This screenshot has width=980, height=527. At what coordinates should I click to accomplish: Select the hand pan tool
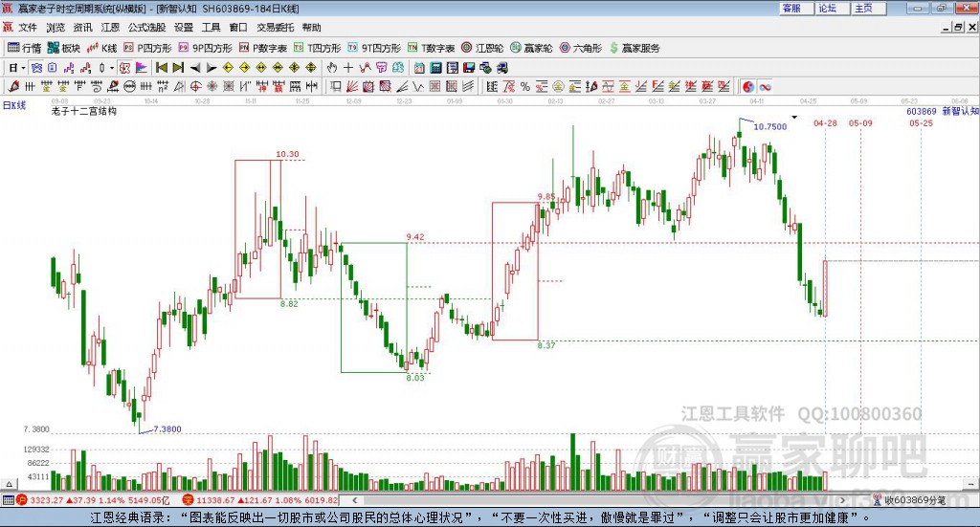(x=332, y=68)
